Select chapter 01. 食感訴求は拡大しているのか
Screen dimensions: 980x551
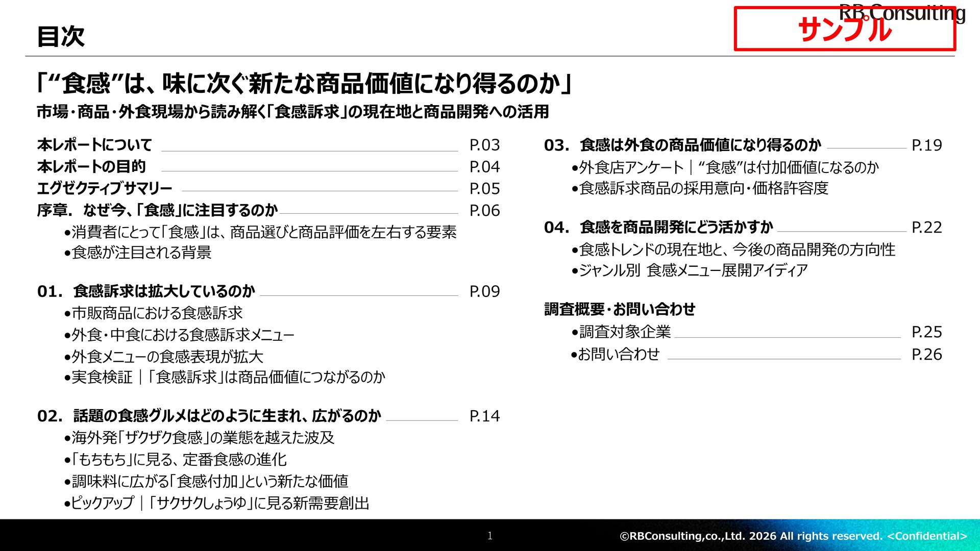tap(146, 291)
